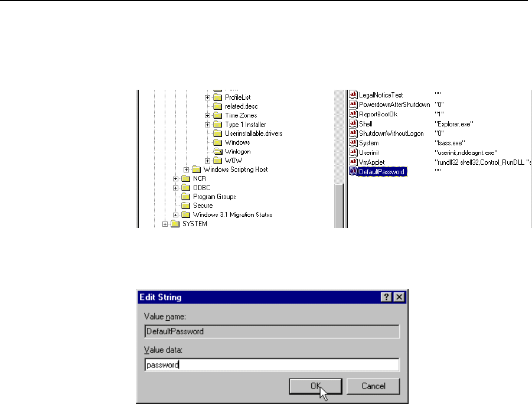This screenshot has height=404, width=532.
Task: Click the Value name field showing DefaultPassword
Action: coord(272,331)
